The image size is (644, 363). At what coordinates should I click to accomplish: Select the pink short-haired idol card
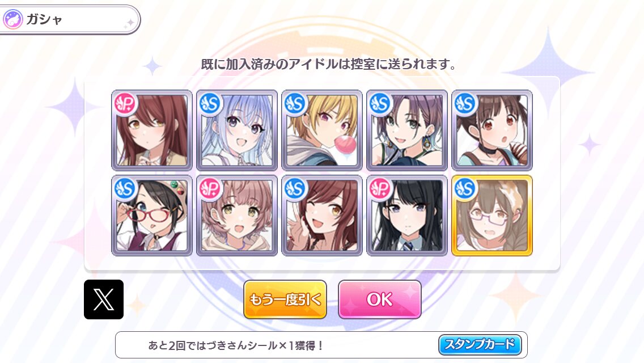237,216
